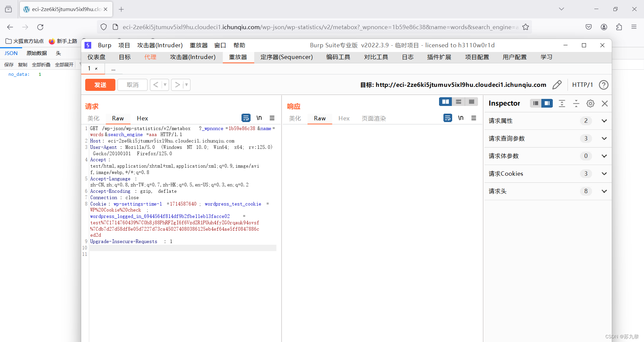Select response 页面渲染 tab

pos(374,118)
